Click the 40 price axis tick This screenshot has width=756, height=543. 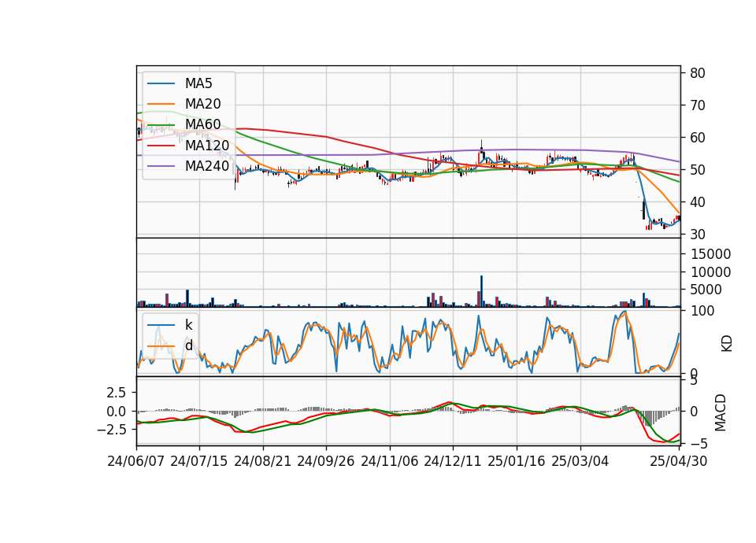click(698, 202)
